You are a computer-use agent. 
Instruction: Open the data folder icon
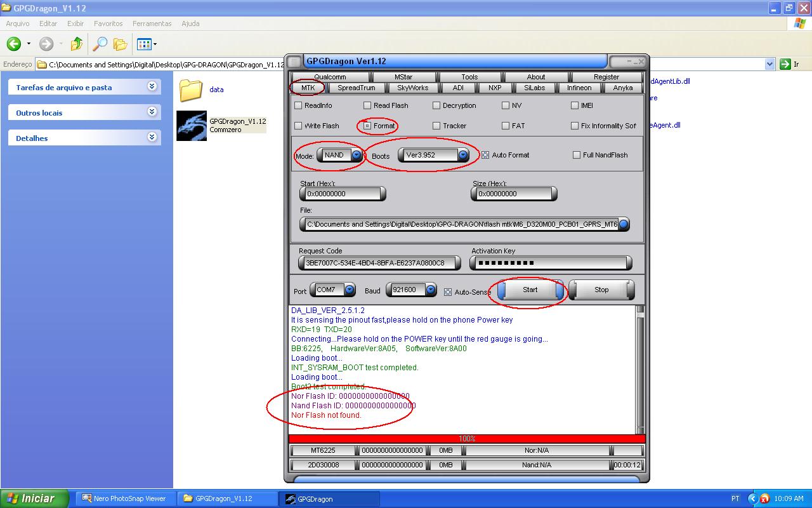point(191,90)
